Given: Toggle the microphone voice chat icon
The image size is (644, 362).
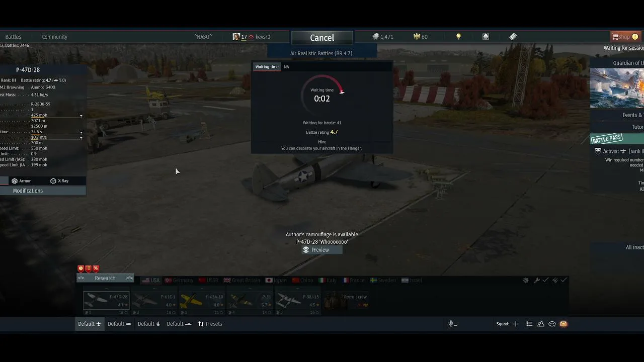Looking at the screenshot, I should coord(451,324).
